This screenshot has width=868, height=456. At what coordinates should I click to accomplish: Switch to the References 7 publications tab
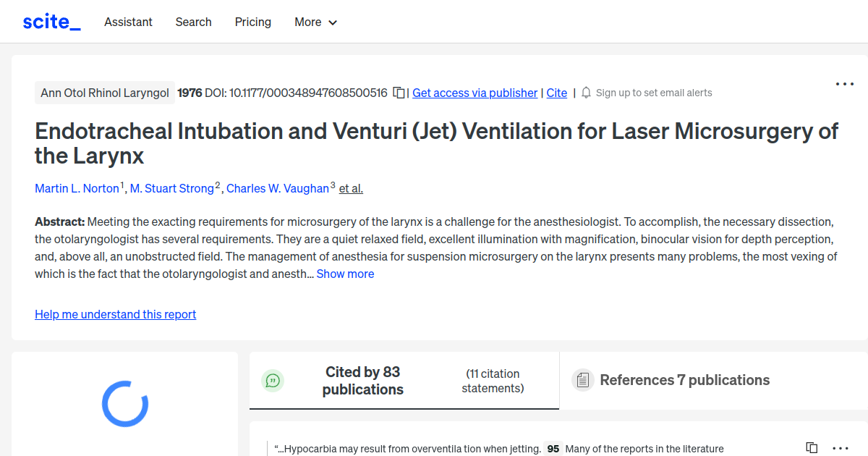pyautogui.click(x=684, y=380)
